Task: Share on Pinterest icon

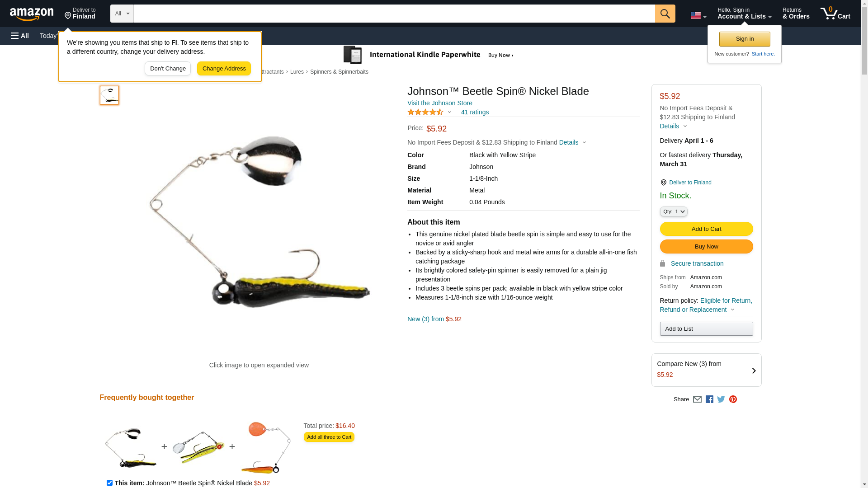Action: tap(733, 399)
